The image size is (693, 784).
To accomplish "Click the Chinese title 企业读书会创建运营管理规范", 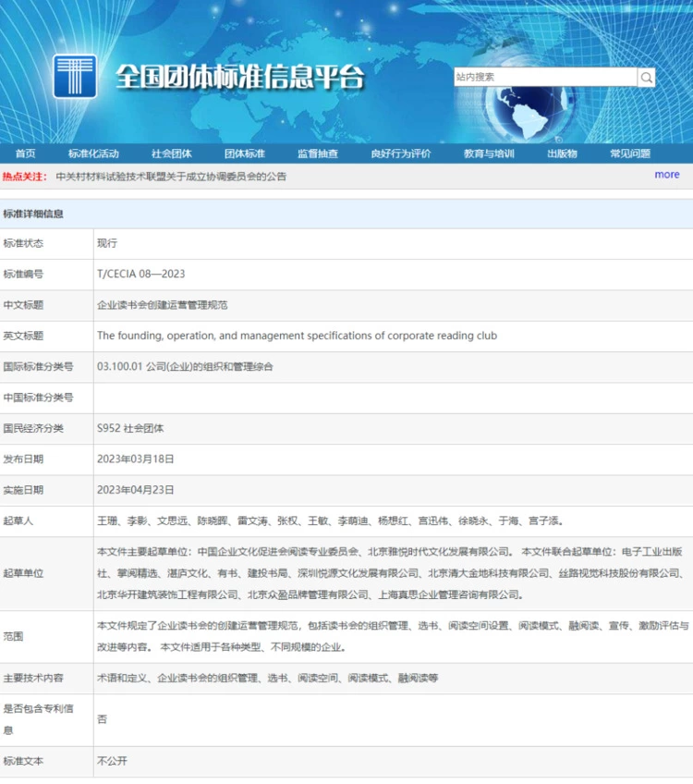I will pyautogui.click(x=162, y=305).
